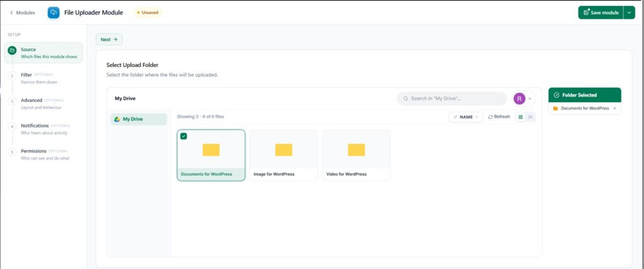Click the Showing 3 - 6 of 6 files text
This screenshot has width=644, height=269.
tap(201, 117)
